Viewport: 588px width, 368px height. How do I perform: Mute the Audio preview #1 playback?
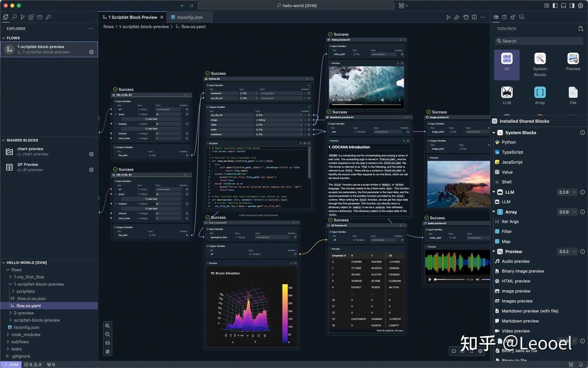478,279
